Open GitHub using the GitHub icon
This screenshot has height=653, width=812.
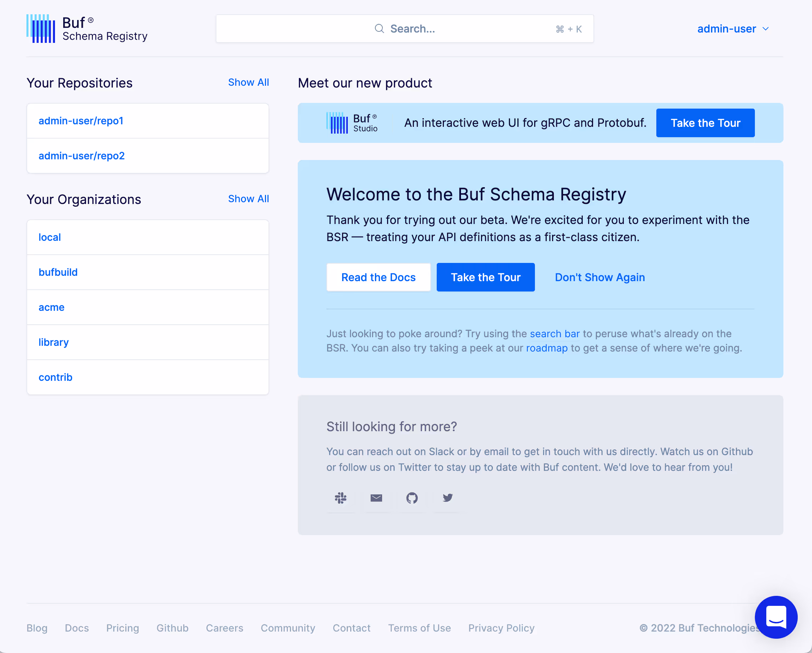tap(412, 498)
